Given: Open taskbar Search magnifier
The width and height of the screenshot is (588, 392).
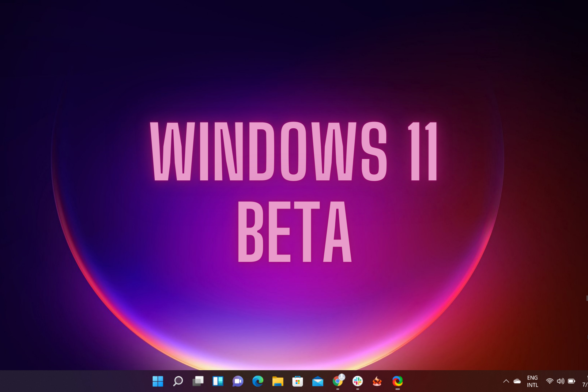Looking at the screenshot, I should [178, 381].
